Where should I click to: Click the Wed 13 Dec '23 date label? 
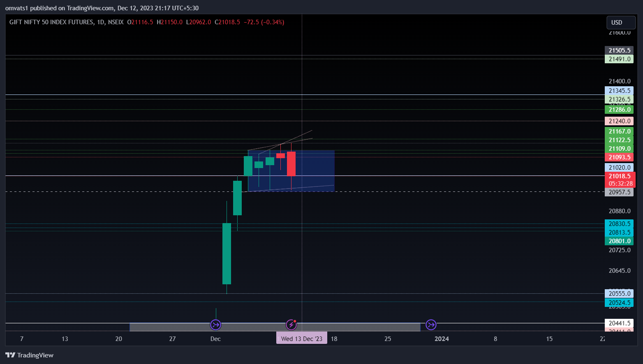(x=302, y=339)
